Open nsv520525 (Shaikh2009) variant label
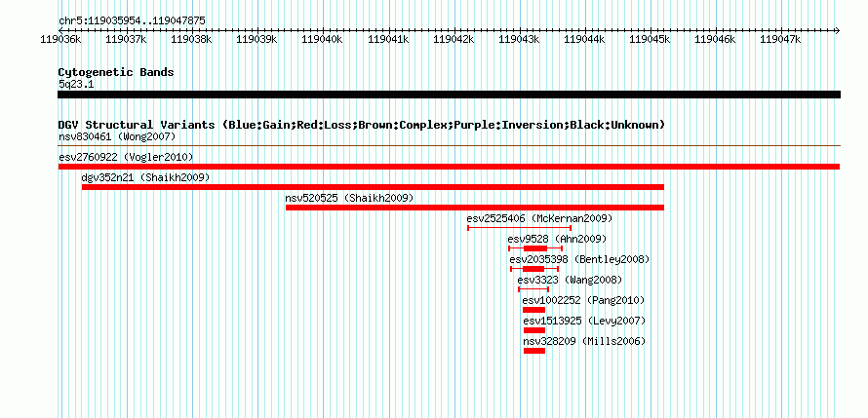 coord(349,198)
